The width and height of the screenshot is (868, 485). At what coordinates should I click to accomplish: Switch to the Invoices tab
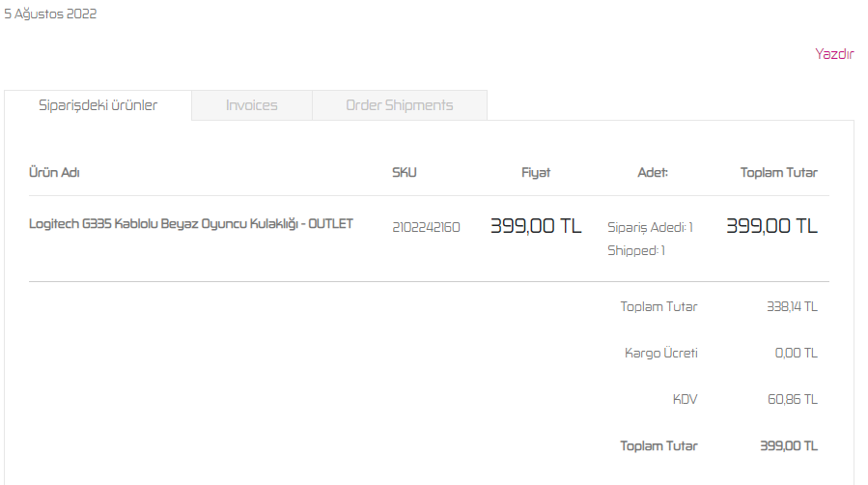pos(252,105)
